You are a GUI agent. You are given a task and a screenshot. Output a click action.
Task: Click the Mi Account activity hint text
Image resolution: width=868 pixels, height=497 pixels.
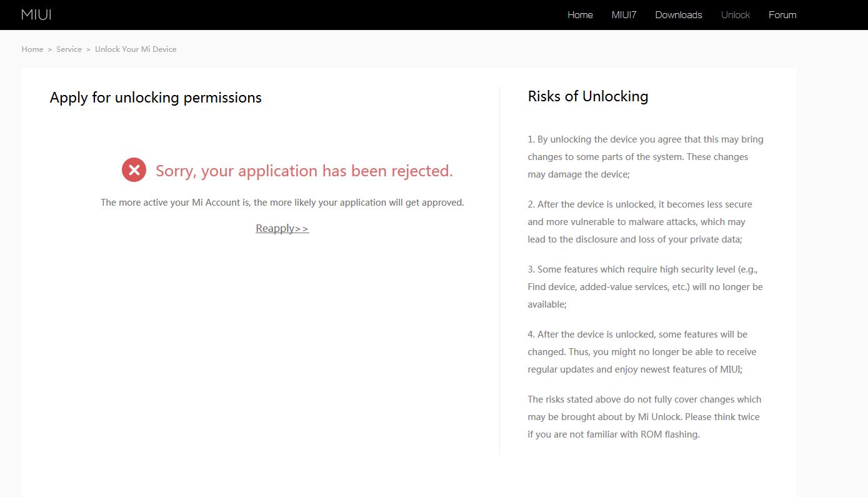282,203
